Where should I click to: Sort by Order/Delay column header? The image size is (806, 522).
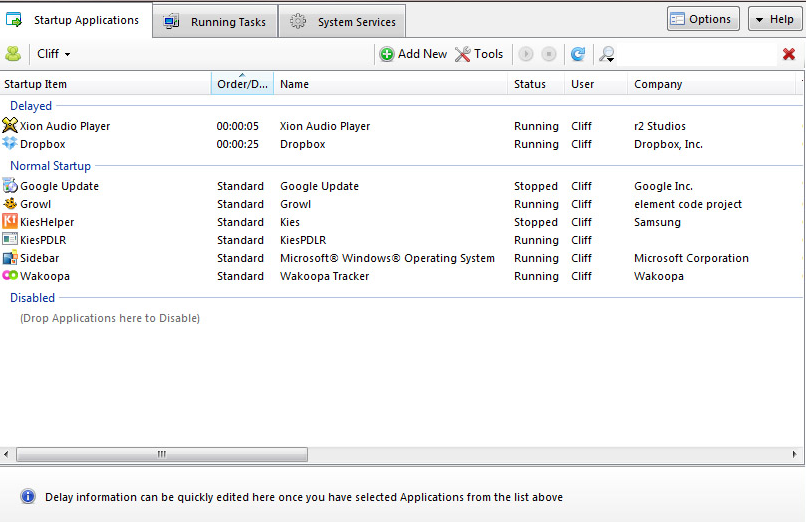pyautogui.click(x=242, y=84)
